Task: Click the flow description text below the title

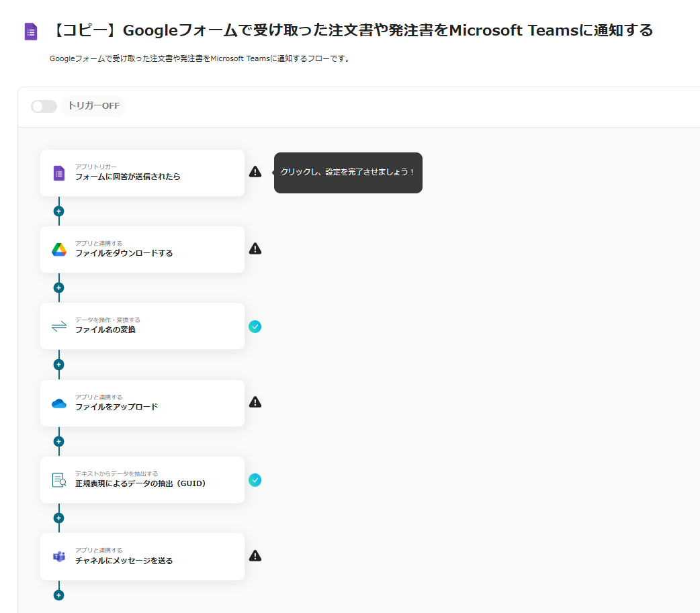Action: click(x=200, y=58)
